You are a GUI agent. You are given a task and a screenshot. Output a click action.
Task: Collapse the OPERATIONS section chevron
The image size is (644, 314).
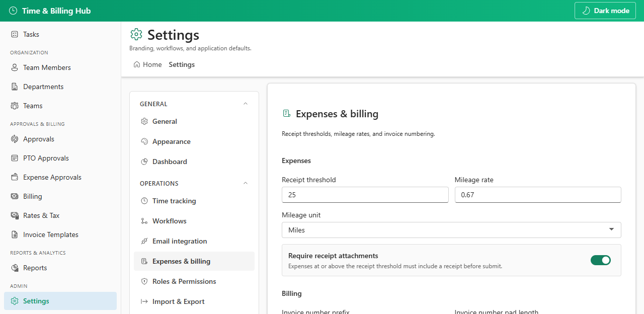point(246,183)
